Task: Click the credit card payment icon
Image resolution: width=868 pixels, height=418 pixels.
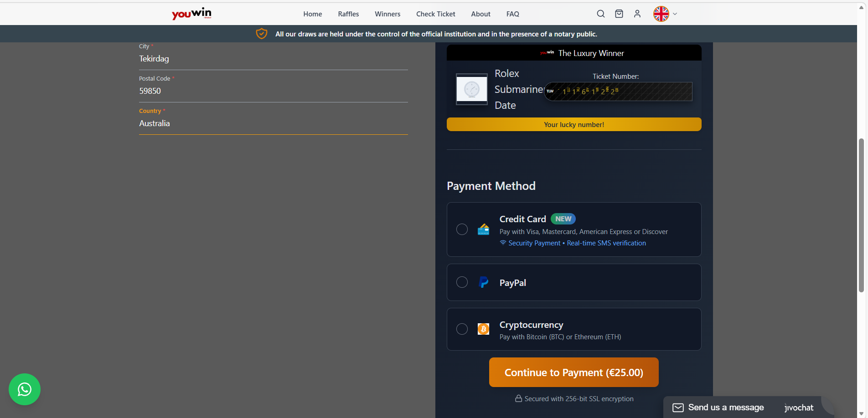Action: (483, 229)
